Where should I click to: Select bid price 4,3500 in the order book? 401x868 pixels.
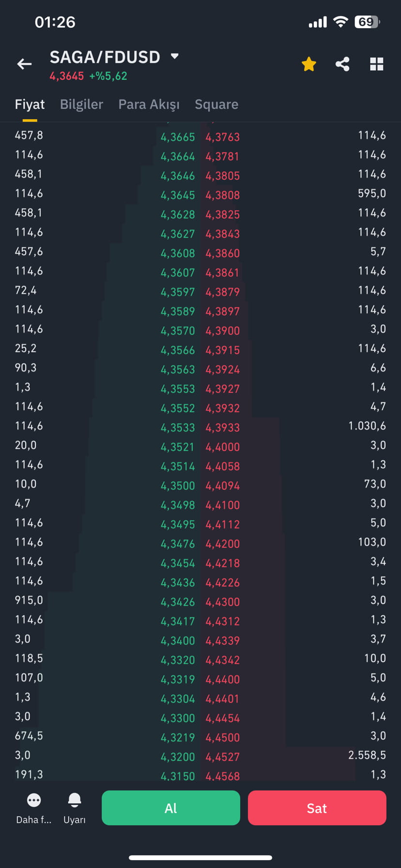178,485
